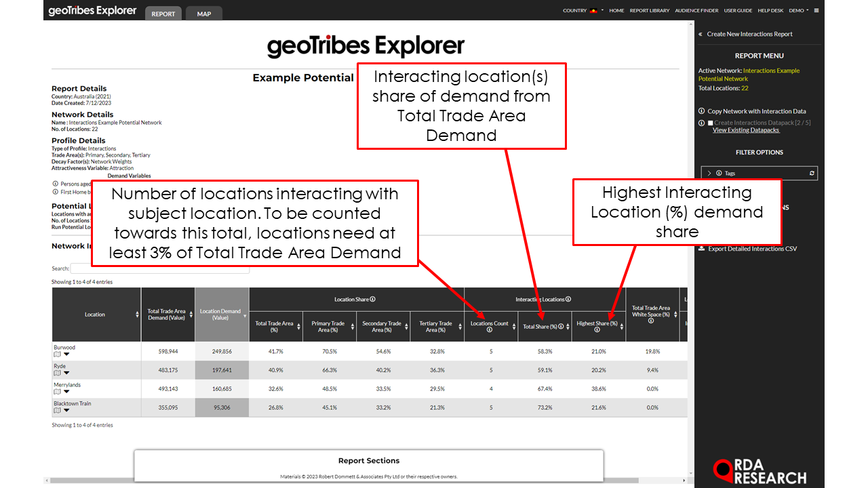Click the RDA Research logo
This screenshot has width=868, height=488.
(759, 472)
